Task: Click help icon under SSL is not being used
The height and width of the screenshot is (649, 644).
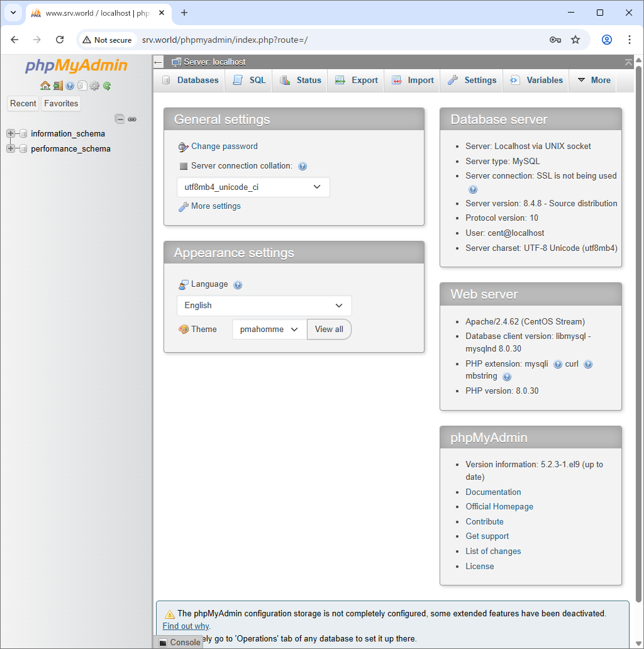Action: (473, 189)
